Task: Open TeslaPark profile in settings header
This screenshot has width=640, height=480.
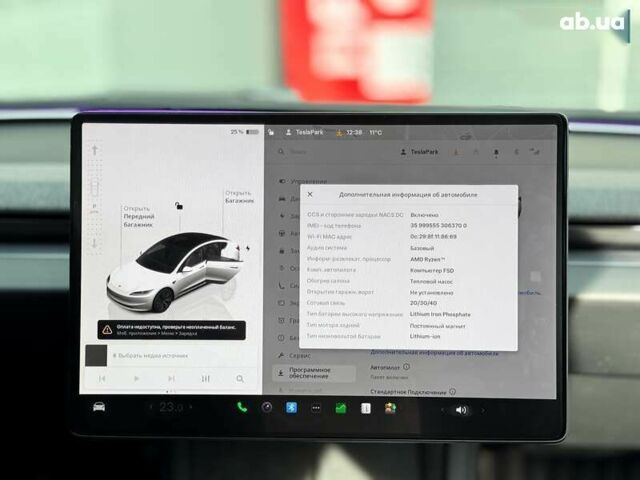Action: point(419,152)
